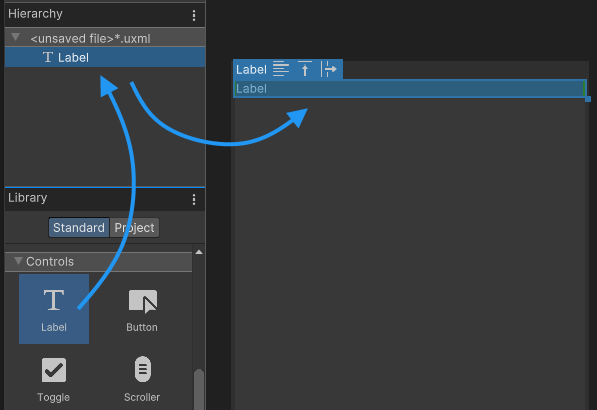Image resolution: width=597 pixels, height=410 pixels.
Task: Click the text align icon in Label header
Action: 281,69
